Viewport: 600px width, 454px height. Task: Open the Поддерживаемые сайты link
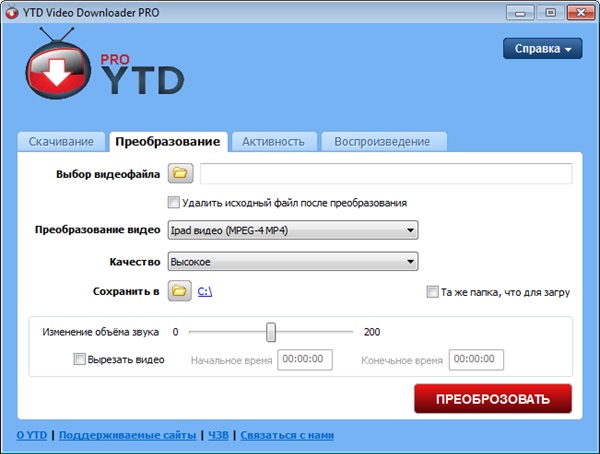tap(127, 435)
